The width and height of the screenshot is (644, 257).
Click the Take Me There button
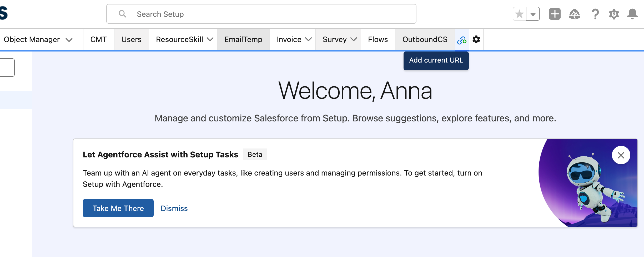coord(118,208)
